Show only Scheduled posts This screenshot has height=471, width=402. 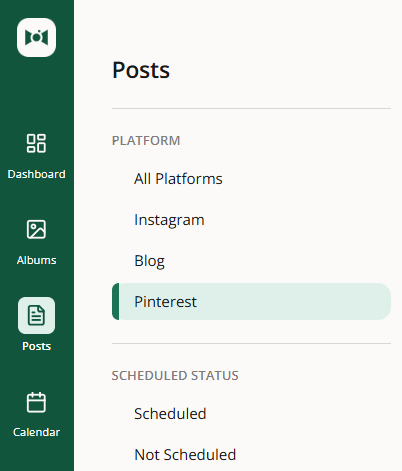click(251, 414)
